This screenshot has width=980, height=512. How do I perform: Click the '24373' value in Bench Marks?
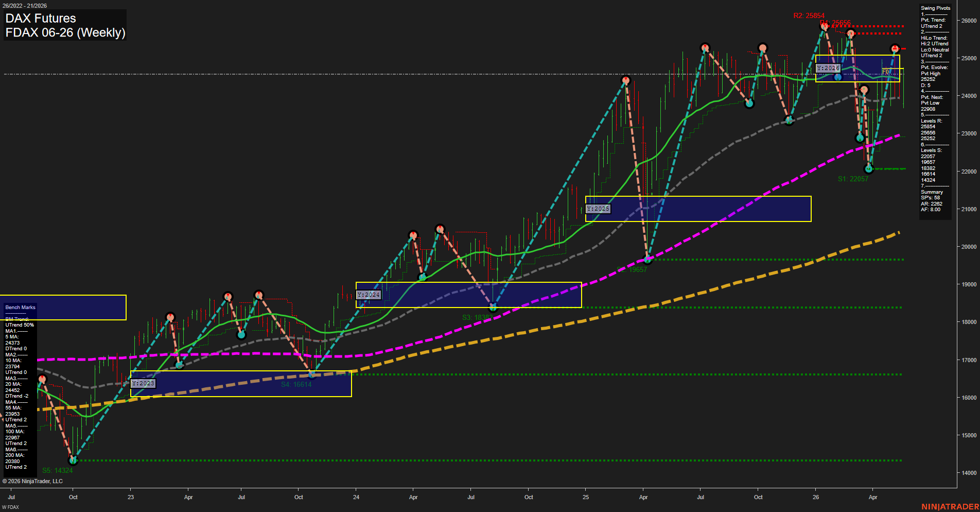pos(12,343)
